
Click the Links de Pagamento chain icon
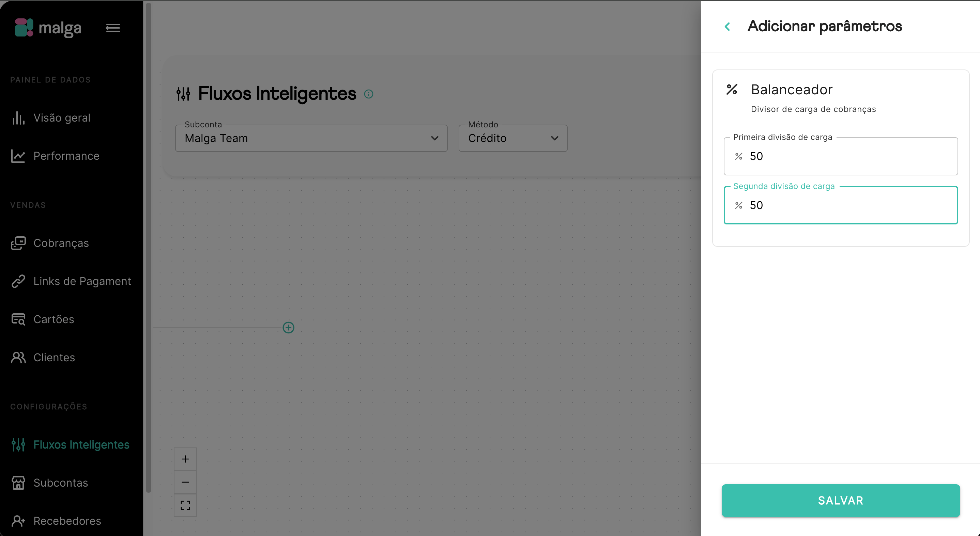click(x=18, y=281)
